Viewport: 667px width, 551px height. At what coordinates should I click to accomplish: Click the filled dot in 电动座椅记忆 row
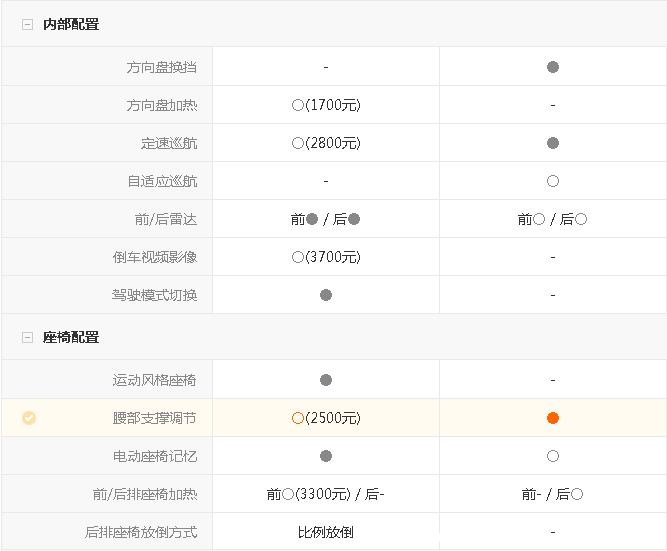326,456
